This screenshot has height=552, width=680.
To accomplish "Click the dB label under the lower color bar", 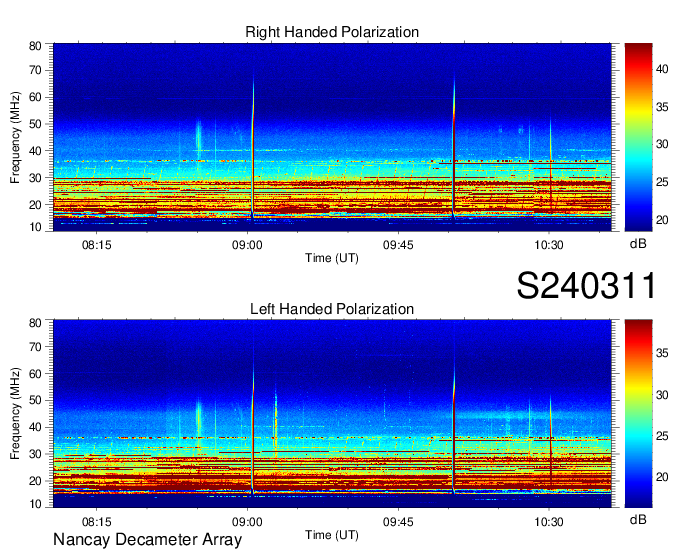I will [638, 519].
